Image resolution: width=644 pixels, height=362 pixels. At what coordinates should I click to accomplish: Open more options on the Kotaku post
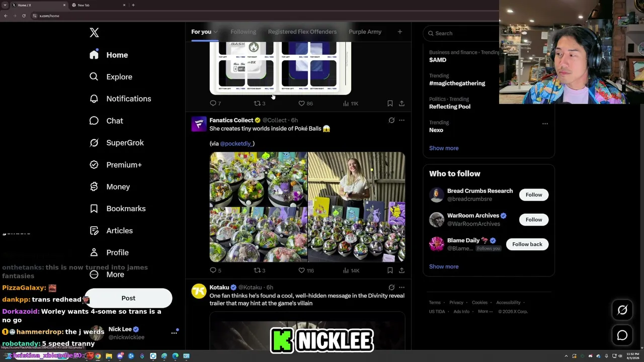click(401, 288)
